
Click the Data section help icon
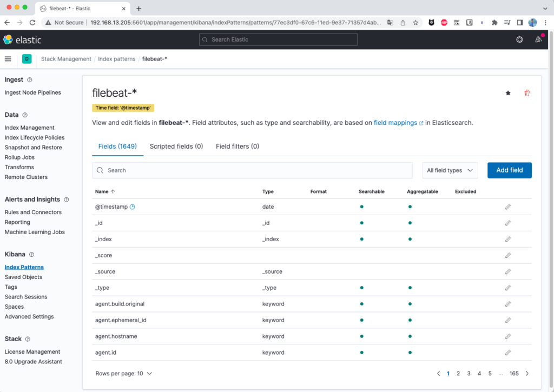25,115
